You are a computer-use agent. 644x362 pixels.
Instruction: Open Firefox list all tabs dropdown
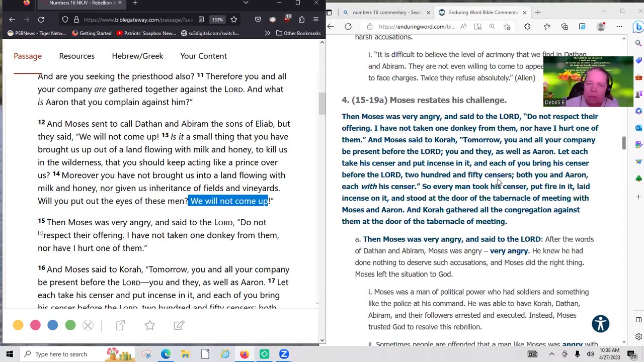pyautogui.click(x=246, y=3)
